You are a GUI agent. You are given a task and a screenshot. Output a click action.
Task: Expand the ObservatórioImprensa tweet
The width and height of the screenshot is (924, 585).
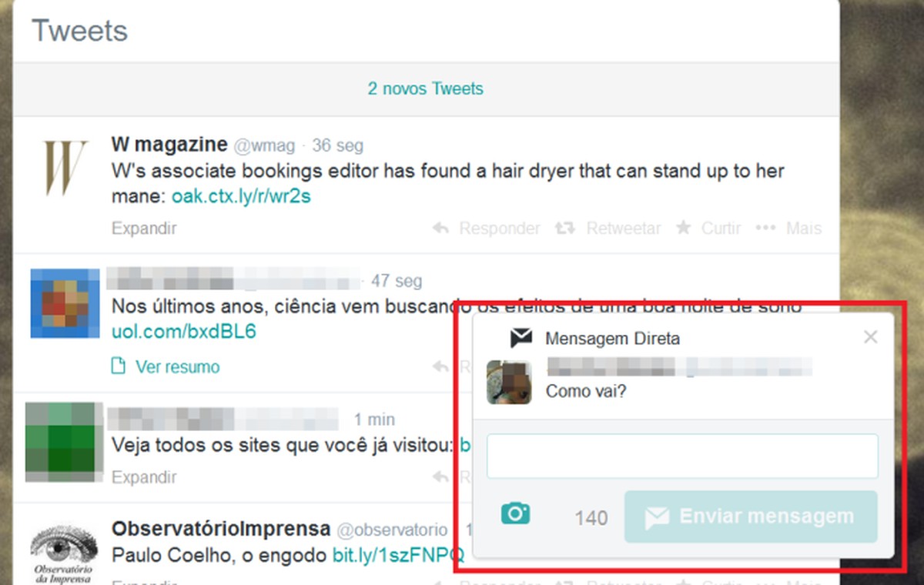tap(143, 583)
